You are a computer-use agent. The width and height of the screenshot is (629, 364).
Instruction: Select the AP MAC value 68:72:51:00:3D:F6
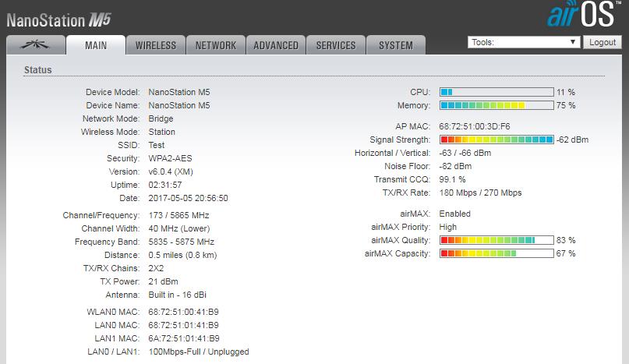coord(475,126)
